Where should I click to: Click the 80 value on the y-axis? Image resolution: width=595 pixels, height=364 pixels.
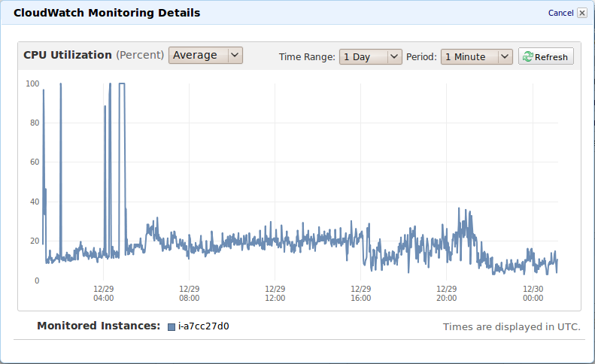[x=35, y=123]
